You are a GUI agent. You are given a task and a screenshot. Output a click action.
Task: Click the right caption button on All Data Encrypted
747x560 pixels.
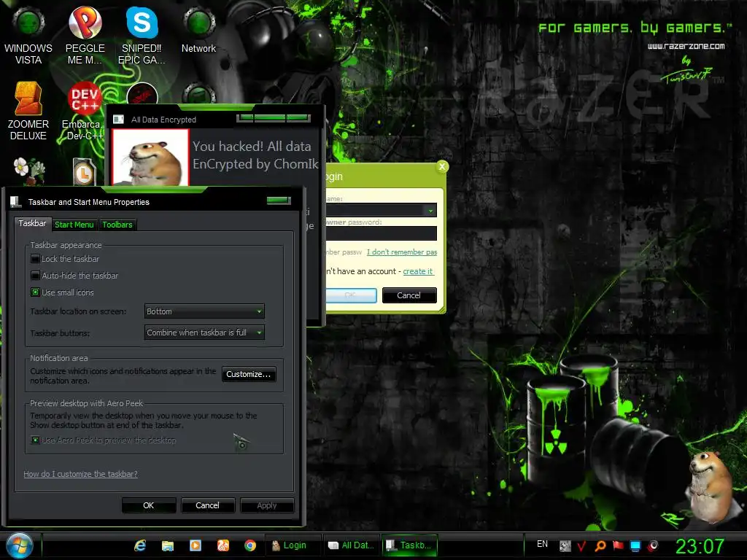[298, 117]
